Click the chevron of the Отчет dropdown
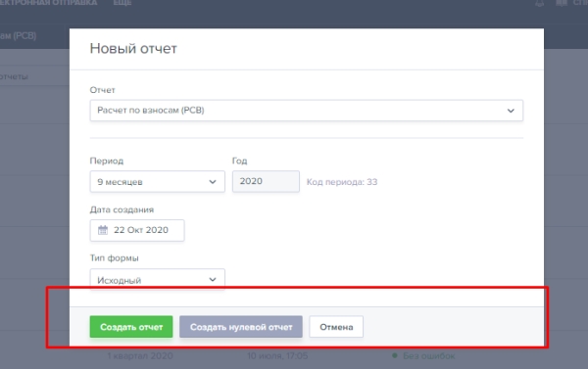Image resolution: width=588 pixels, height=369 pixels. tap(511, 111)
